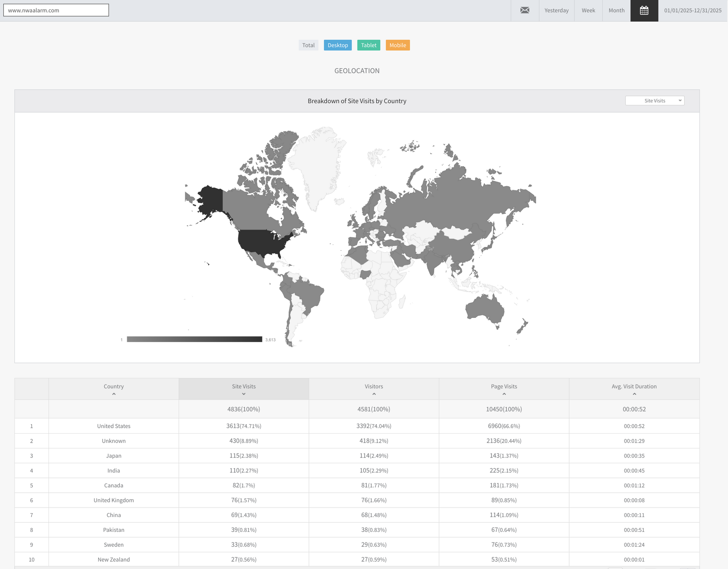728x569 pixels.
Task: Select the Week time range
Action: coord(588,11)
